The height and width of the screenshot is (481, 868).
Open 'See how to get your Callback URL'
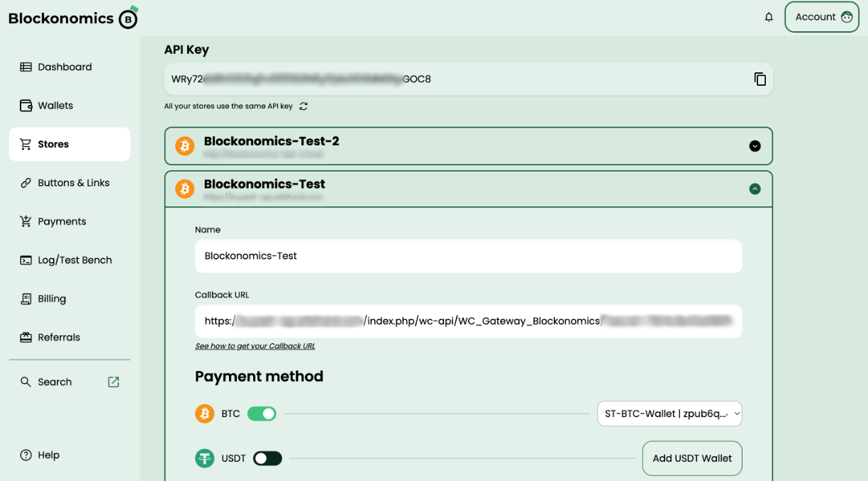[255, 346]
